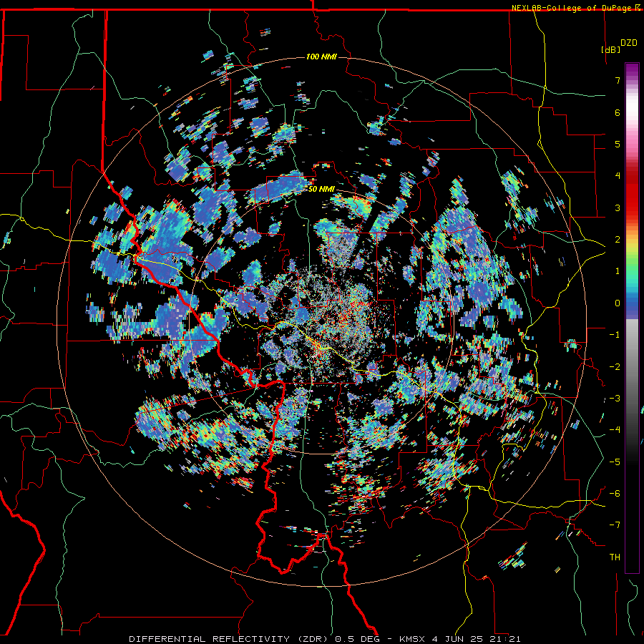Click the "-1" tick label on the scale
644x644 pixels.
tap(615, 335)
